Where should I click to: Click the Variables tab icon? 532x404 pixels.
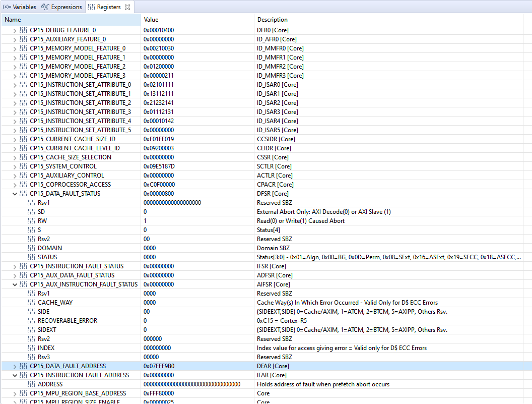[x=7, y=7]
